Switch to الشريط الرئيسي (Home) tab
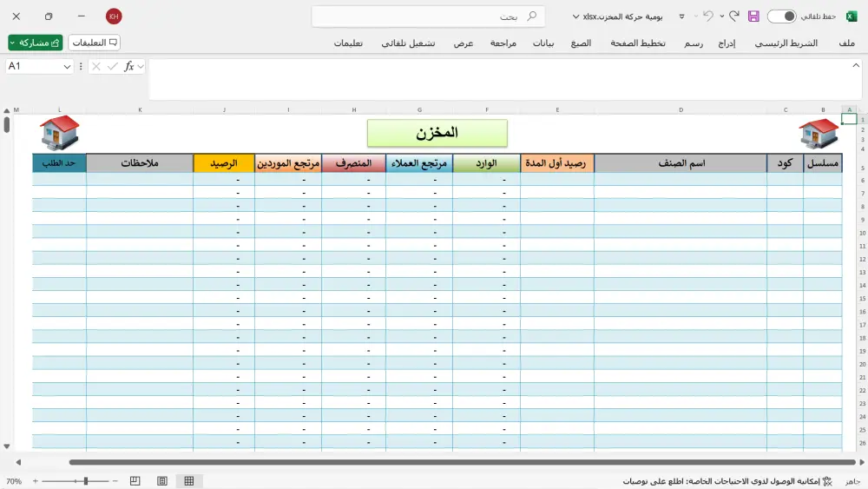The height and width of the screenshot is (489, 868). [786, 43]
